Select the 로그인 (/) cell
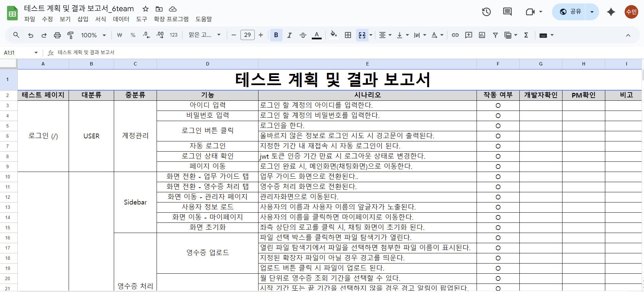Screen dimensions: 644x292 (43, 136)
